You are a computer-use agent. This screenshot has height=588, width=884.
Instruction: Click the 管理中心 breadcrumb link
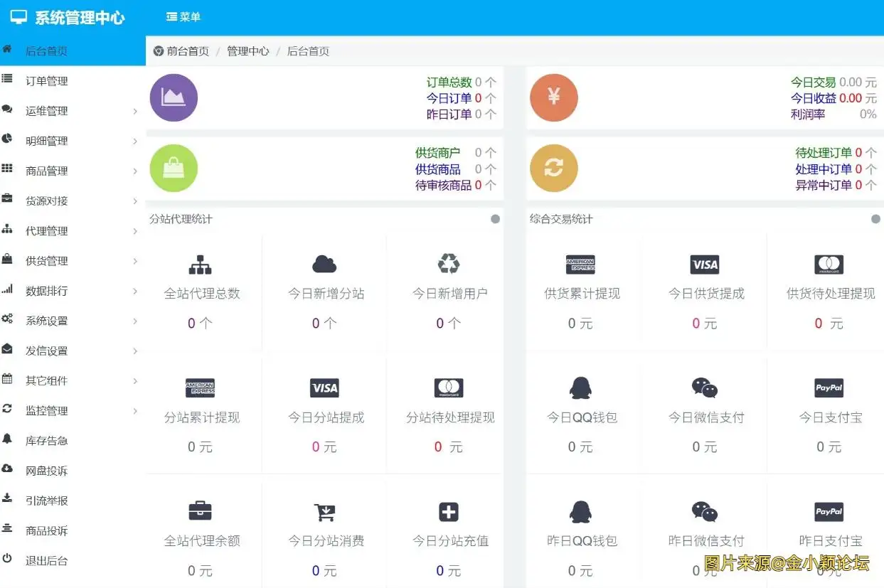[248, 51]
